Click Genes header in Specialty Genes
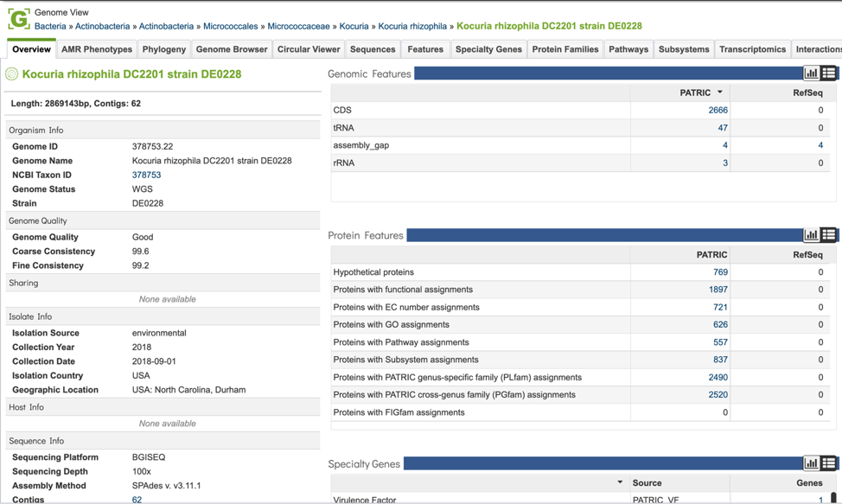Screen dimensions: 842x504 [x=809, y=482]
